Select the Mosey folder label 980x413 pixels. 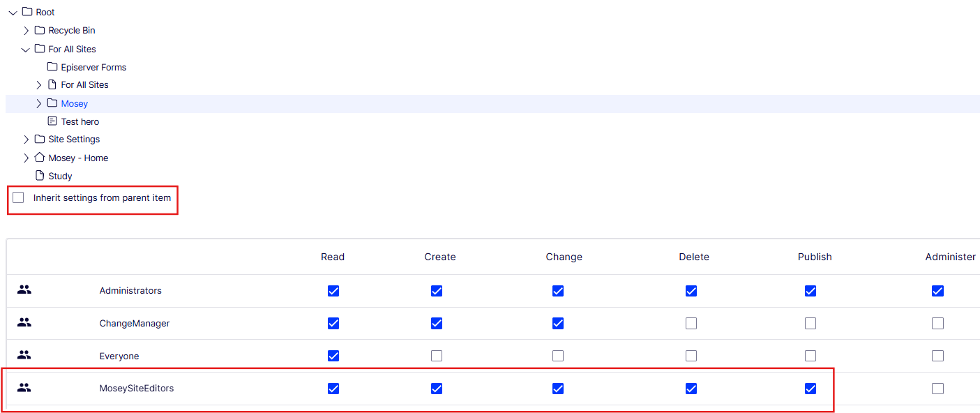pos(75,104)
